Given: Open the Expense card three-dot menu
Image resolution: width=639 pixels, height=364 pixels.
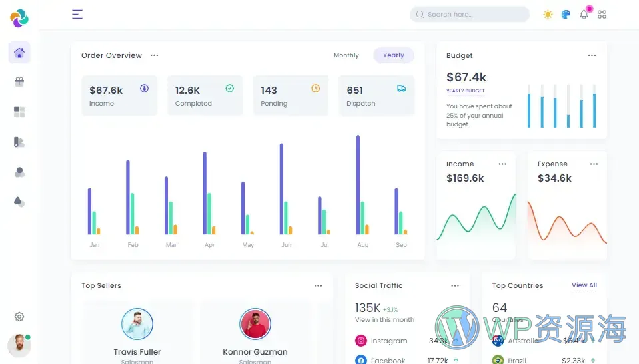Looking at the screenshot, I should pyautogui.click(x=594, y=164).
